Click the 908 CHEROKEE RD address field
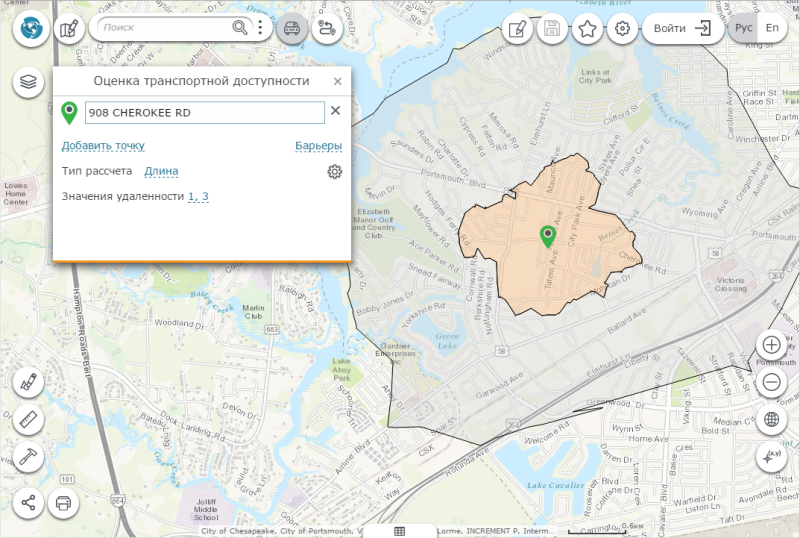This screenshot has height=538, width=800. 204,113
